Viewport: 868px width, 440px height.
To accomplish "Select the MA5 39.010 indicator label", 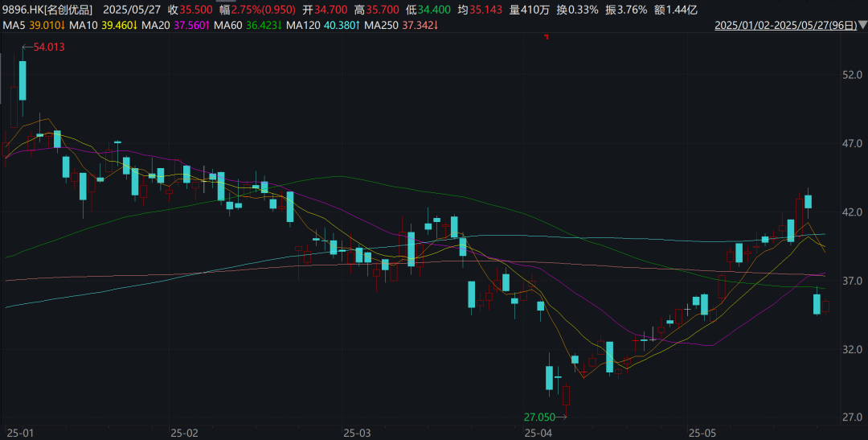I will (35, 25).
